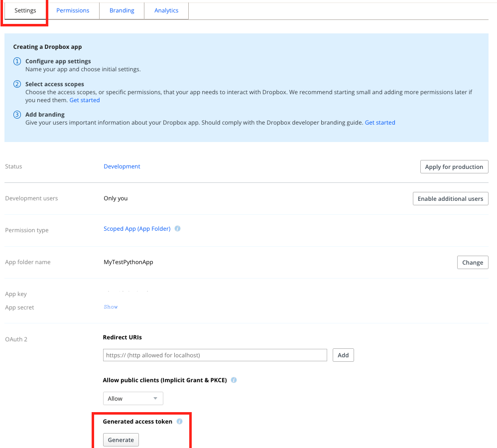497x448 pixels.
Task: Click info icon beside Generated access token
Action: 179,422
